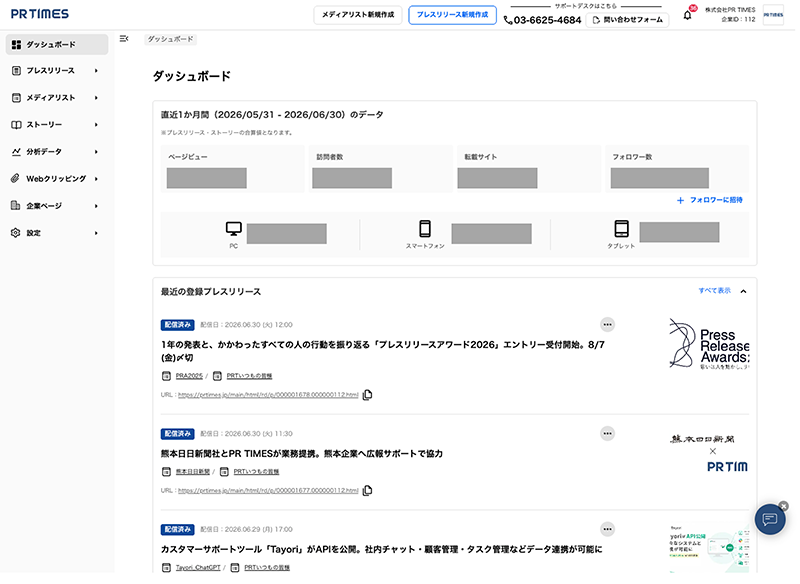This screenshot has height=584, width=800.
Task: Open more options for 熊本日日新聞社 release
Action: pyautogui.click(x=607, y=434)
